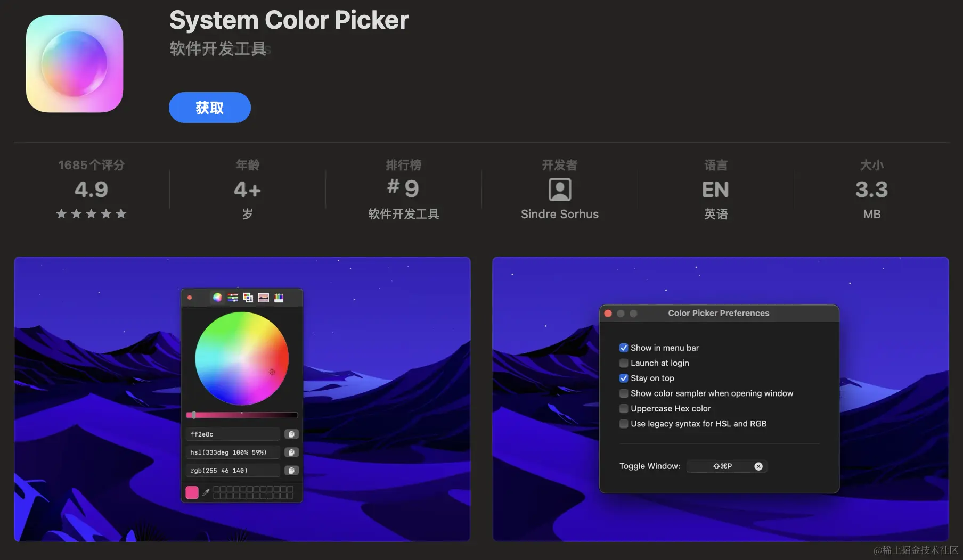
Task: Click the rgb(255 46 140) field
Action: coord(233,471)
